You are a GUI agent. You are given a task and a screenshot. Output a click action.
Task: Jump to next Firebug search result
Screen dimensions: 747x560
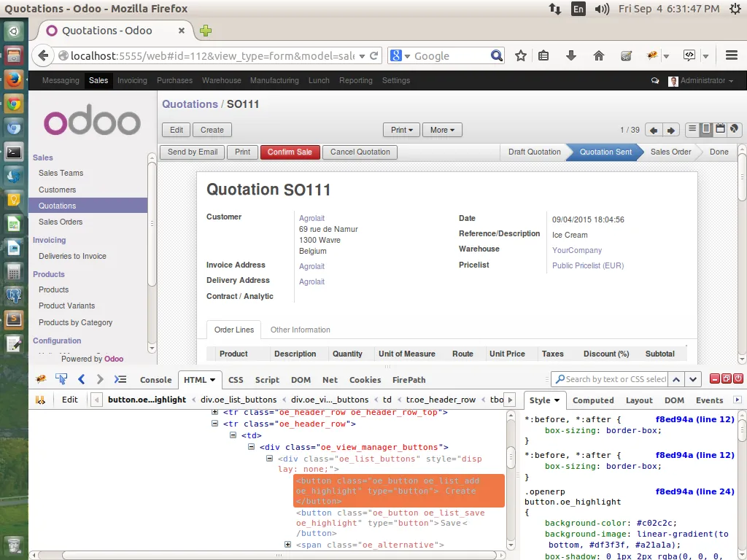point(693,379)
